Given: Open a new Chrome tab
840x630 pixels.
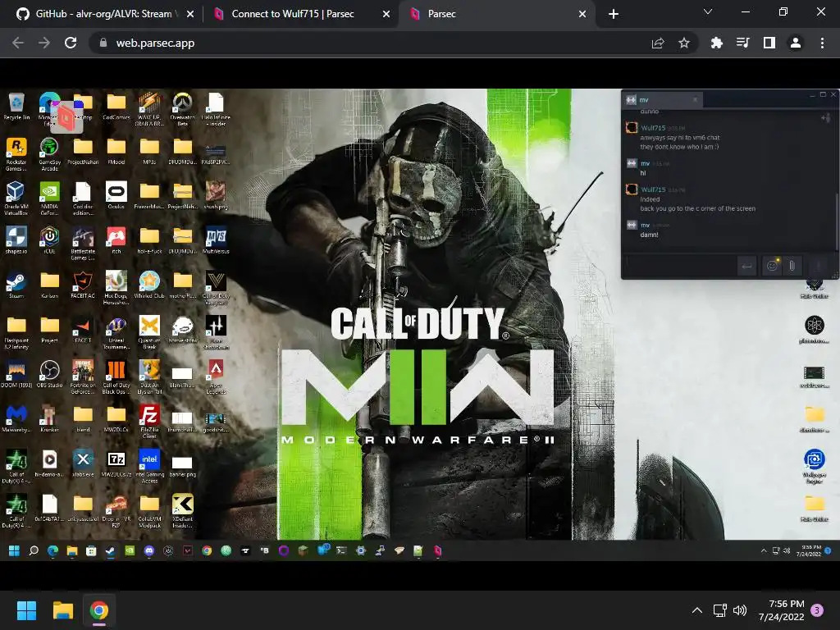Looking at the screenshot, I should click(614, 14).
